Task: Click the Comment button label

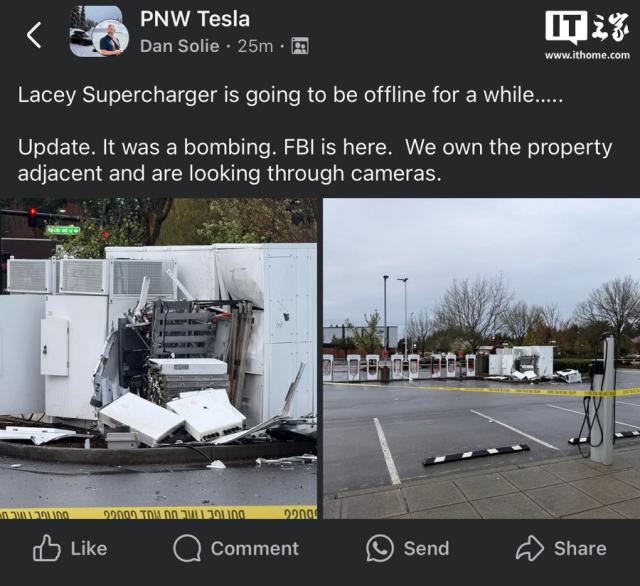Action: [x=255, y=548]
